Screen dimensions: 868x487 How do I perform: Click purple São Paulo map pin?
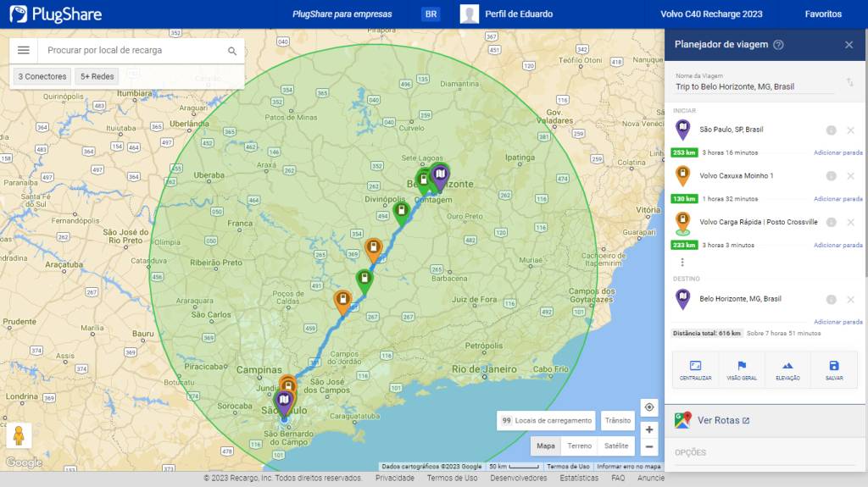(x=284, y=403)
